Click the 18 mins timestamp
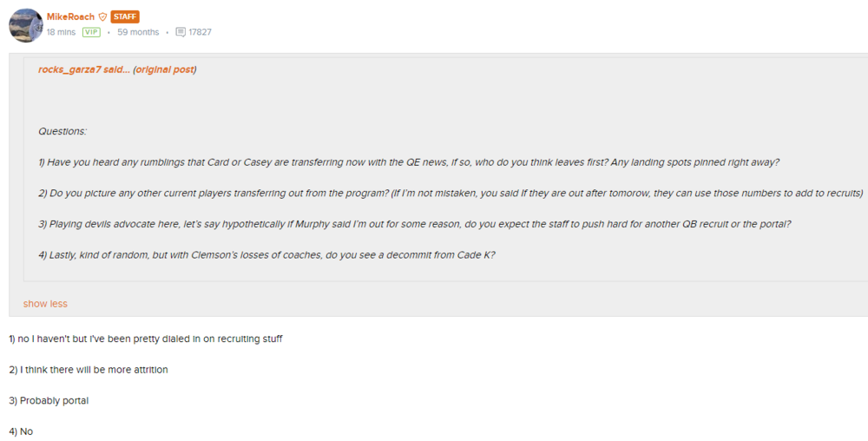Viewport: 868px width, 441px height. (x=61, y=32)
